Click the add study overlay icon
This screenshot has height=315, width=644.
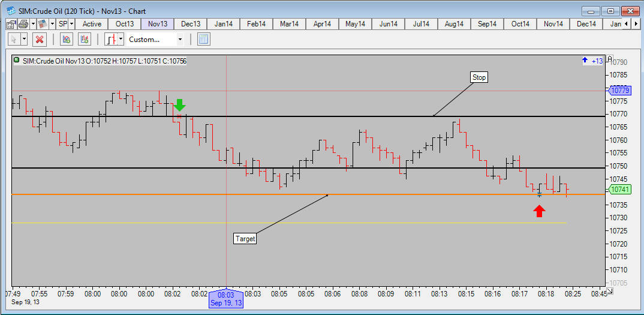(x=66, y=40)
